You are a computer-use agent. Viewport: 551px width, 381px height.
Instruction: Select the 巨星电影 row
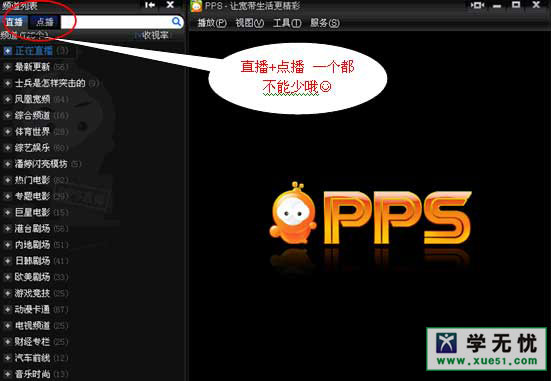click(x=92, y=212)
